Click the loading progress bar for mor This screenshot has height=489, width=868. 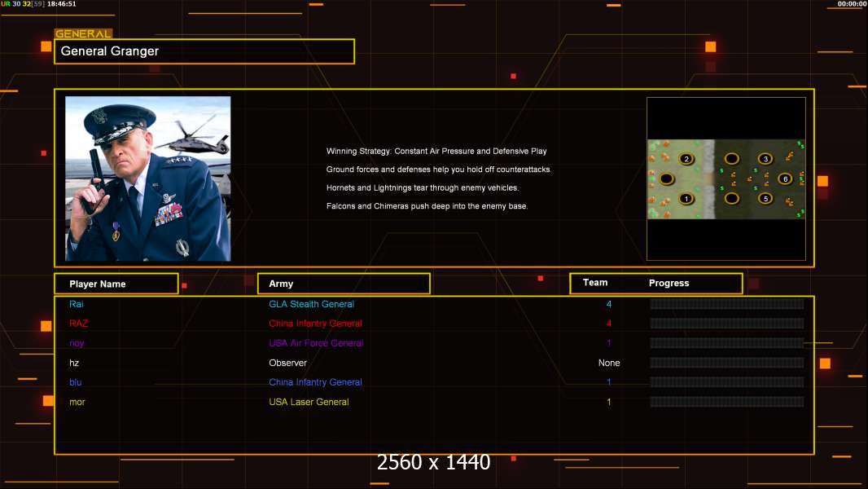point(726,402)
